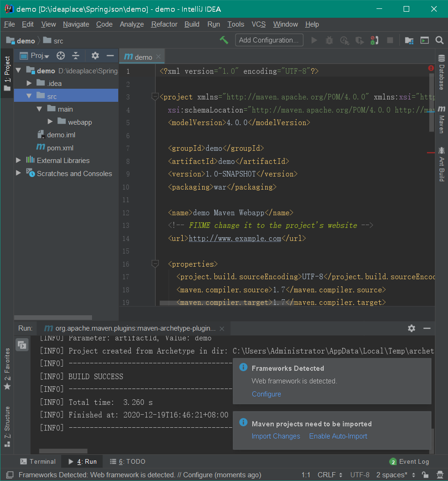Expand the .idea folder

tap(29, 83)
